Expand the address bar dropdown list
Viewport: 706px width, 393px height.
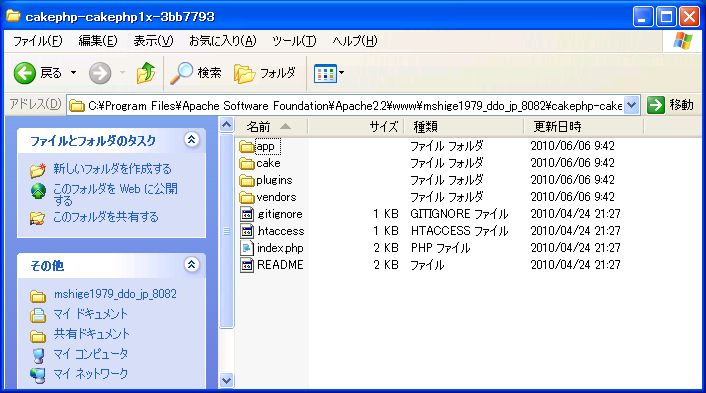(x=632, y=105)
